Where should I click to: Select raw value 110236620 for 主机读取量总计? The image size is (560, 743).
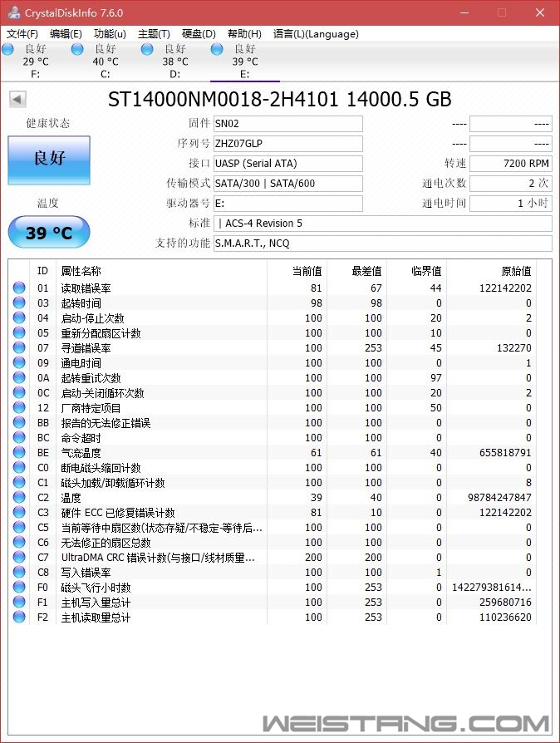(505, 618)
